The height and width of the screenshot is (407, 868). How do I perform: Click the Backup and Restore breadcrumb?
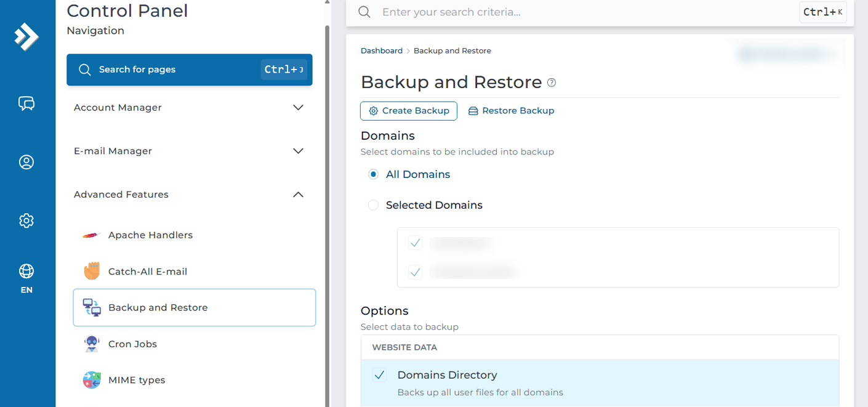click(x=452, y=51)
